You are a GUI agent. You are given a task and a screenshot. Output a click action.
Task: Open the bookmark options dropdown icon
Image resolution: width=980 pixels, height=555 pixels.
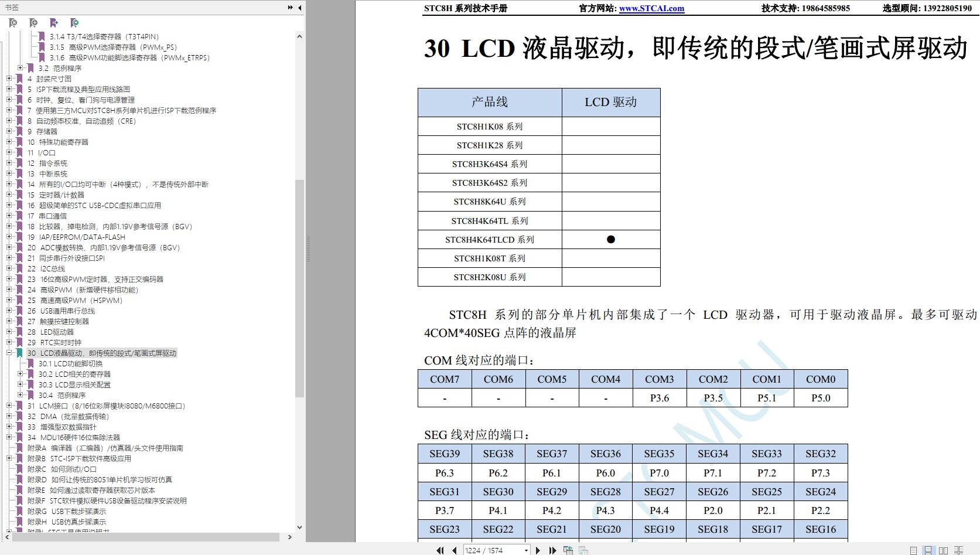[74, 23]
